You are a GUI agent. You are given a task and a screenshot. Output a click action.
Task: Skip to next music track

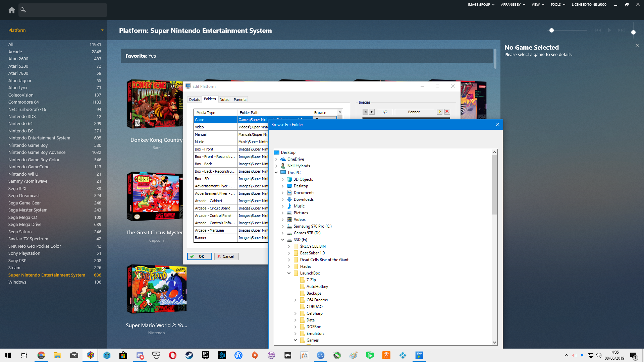pyautogui.click(x=621, y=31)
